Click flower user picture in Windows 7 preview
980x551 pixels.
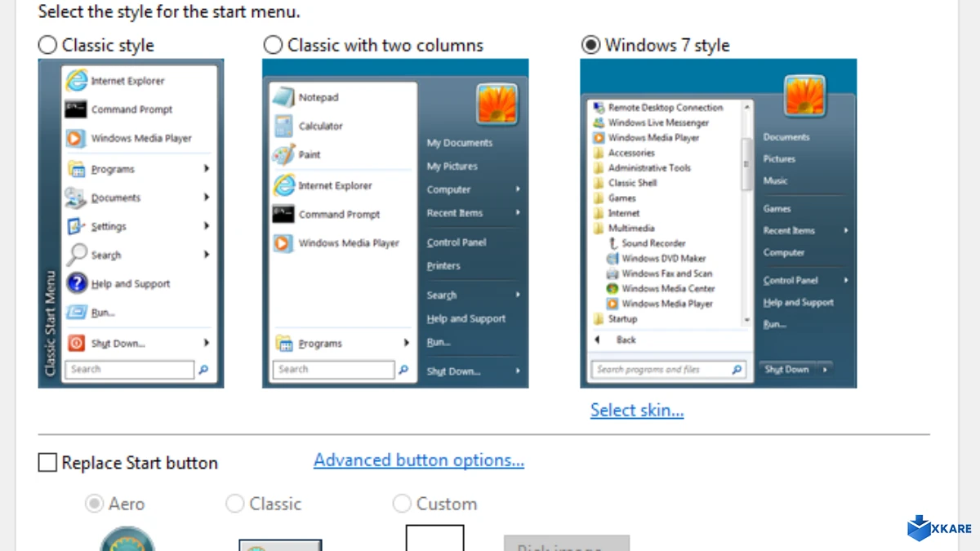click(805, 96)
